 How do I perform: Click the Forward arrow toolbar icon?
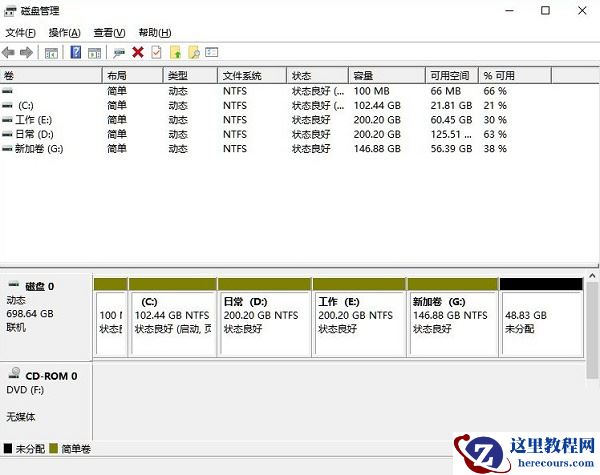[26, 52]
